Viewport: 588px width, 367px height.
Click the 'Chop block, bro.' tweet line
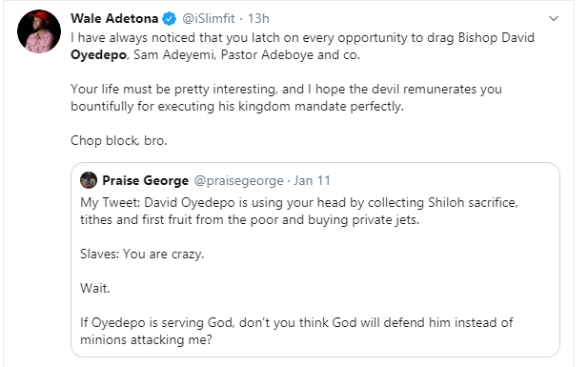pyautogui.click(x=119, y=140)
